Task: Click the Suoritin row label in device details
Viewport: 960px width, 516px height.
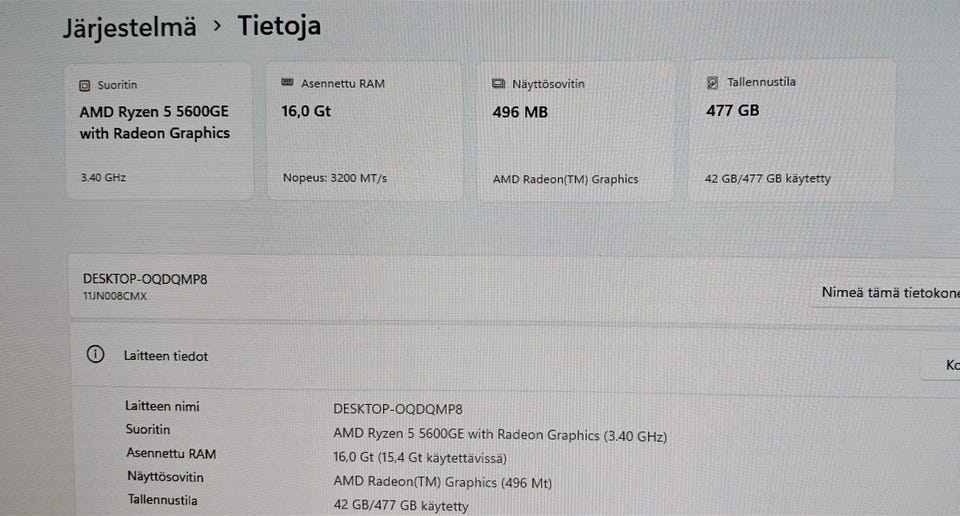Action: [148, 429]
